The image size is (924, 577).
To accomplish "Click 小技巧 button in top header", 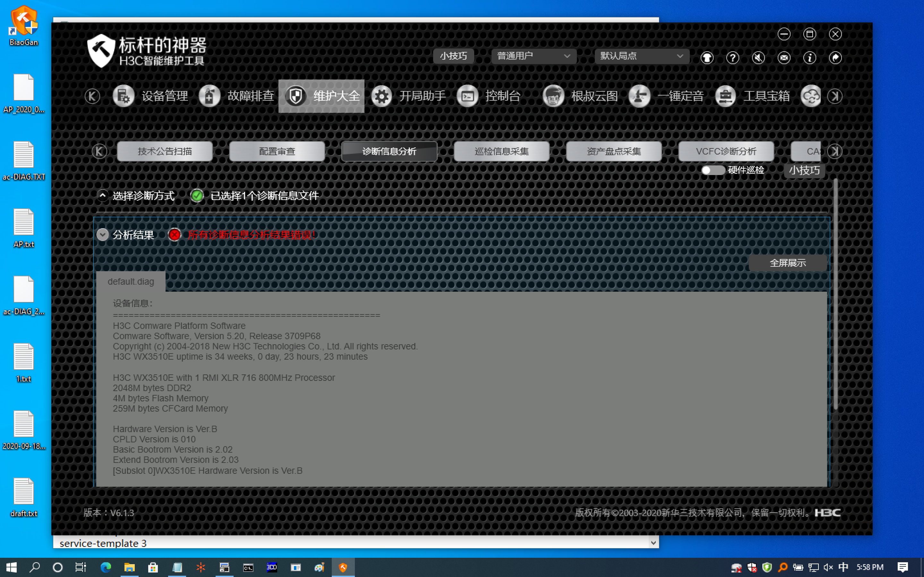I will [453, 56].
